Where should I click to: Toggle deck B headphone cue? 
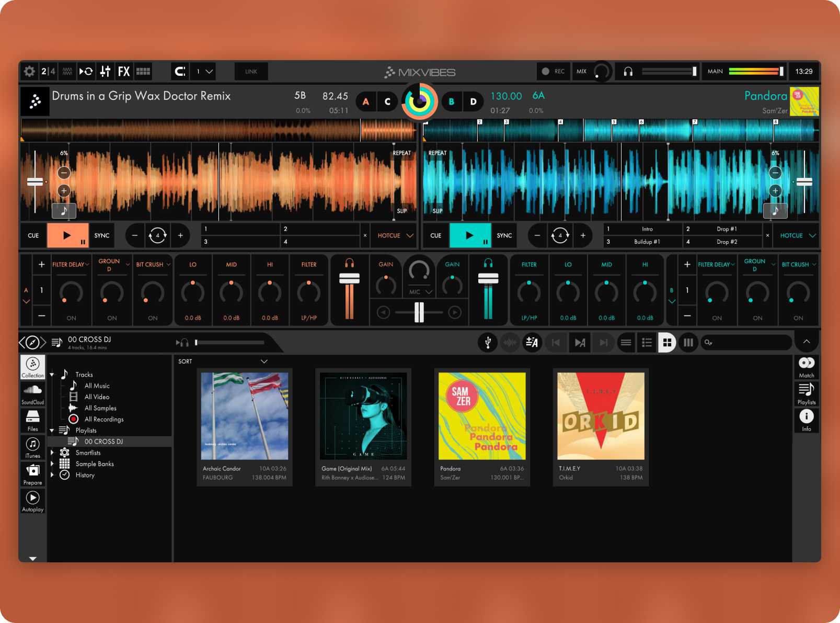488,263
